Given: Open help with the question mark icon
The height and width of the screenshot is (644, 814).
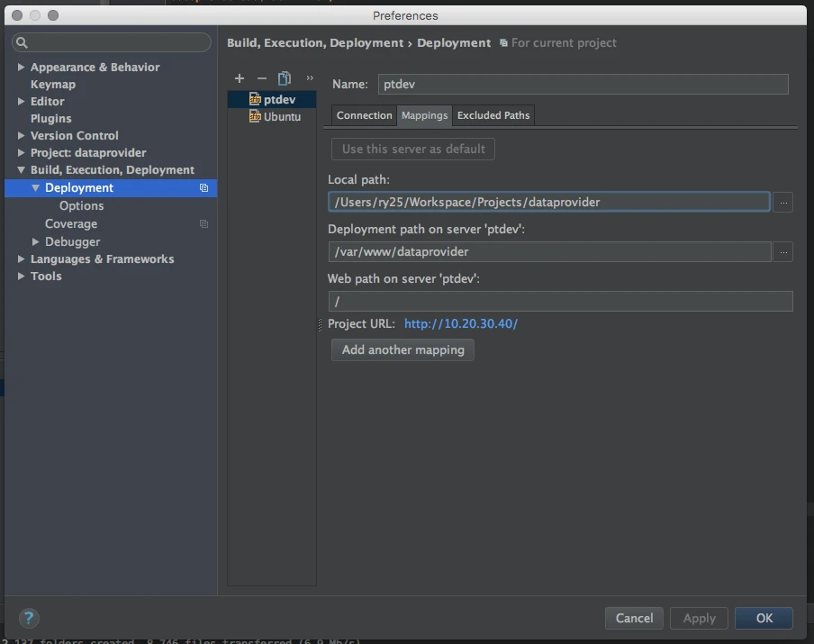Looking at the screenshot, I should (x=29, y=618).
